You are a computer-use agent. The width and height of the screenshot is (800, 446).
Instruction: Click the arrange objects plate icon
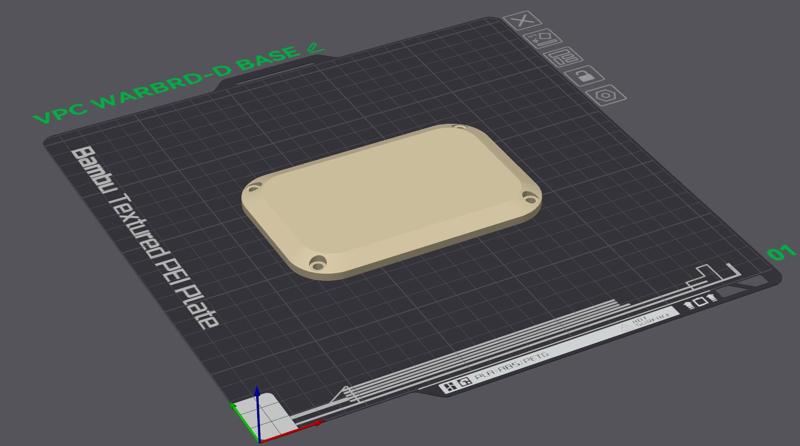point(563,57)
